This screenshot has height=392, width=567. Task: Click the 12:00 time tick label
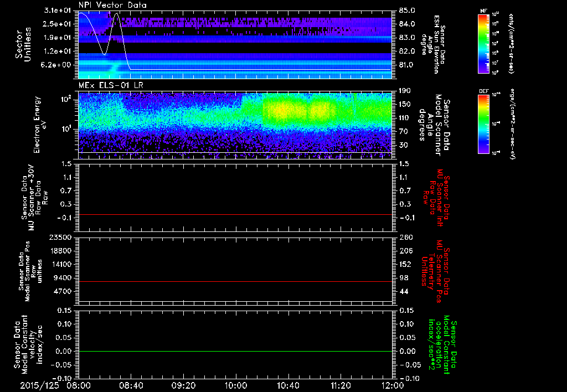click(x=393, y=385)
